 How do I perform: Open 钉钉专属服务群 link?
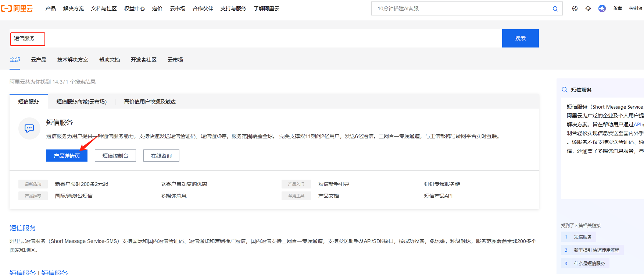point(442,184)
